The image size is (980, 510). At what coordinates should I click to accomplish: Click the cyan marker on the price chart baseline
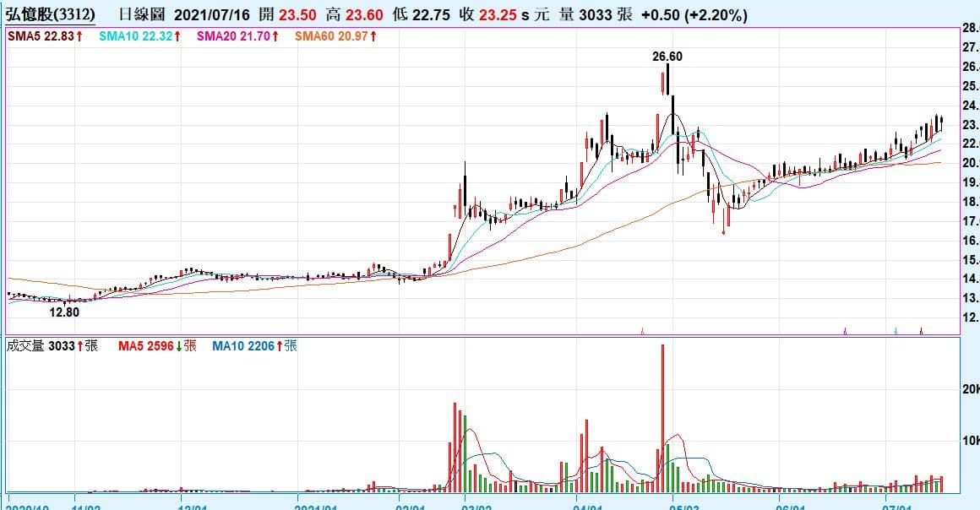coord(896,331)
